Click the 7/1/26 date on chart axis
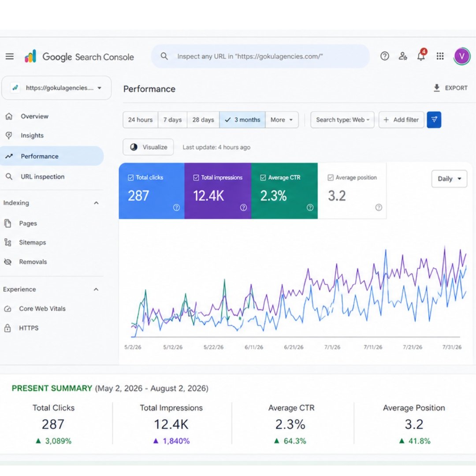476x476 pixels. [x=332, y=347]
